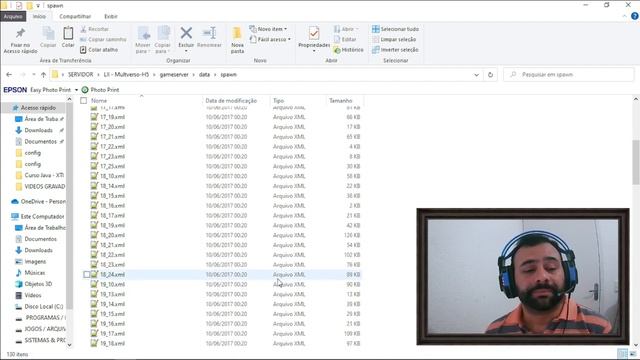Open Easy Photo Print dropdown arrow
The image size is (640, 360).
[76, 90]
